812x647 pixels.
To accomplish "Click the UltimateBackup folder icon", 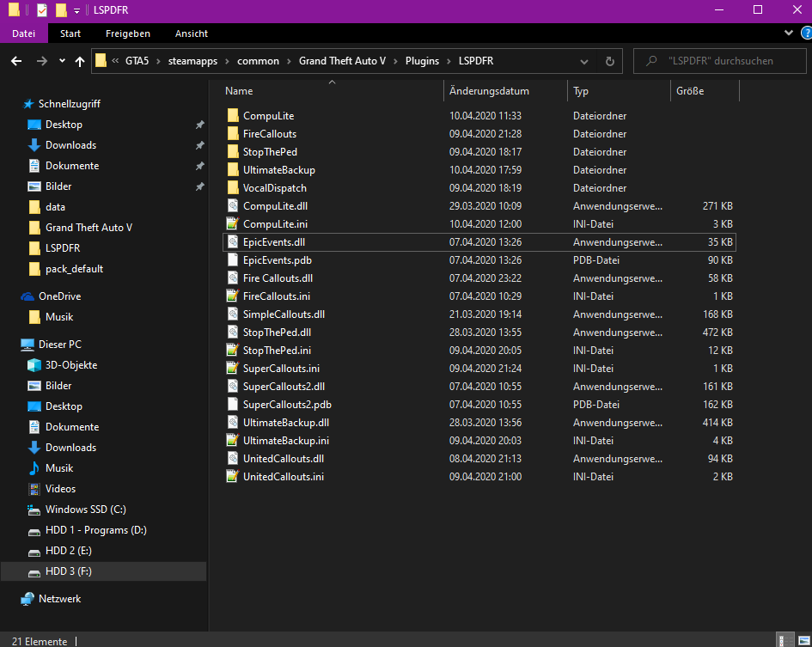I will click(232, 170).
